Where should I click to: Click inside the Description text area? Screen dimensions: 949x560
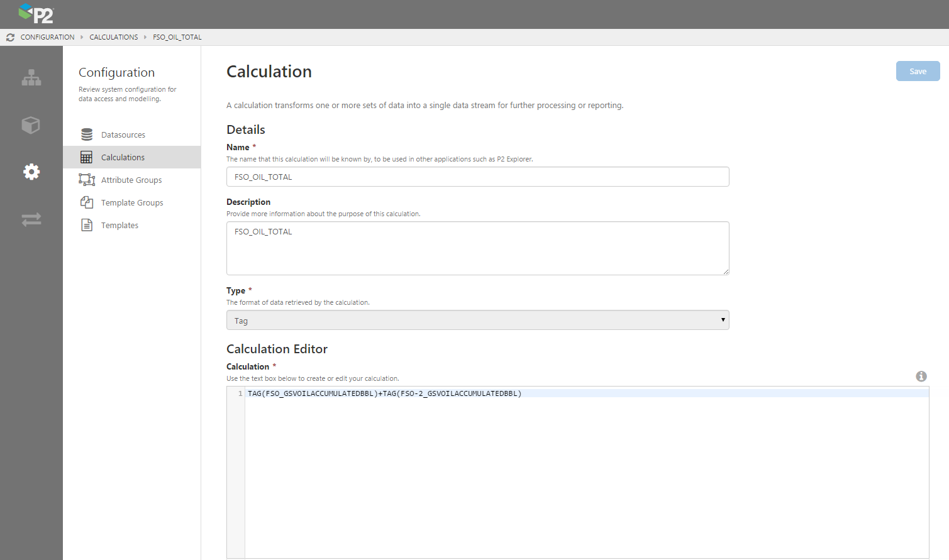pyautogui.click(x=477, y=248)
